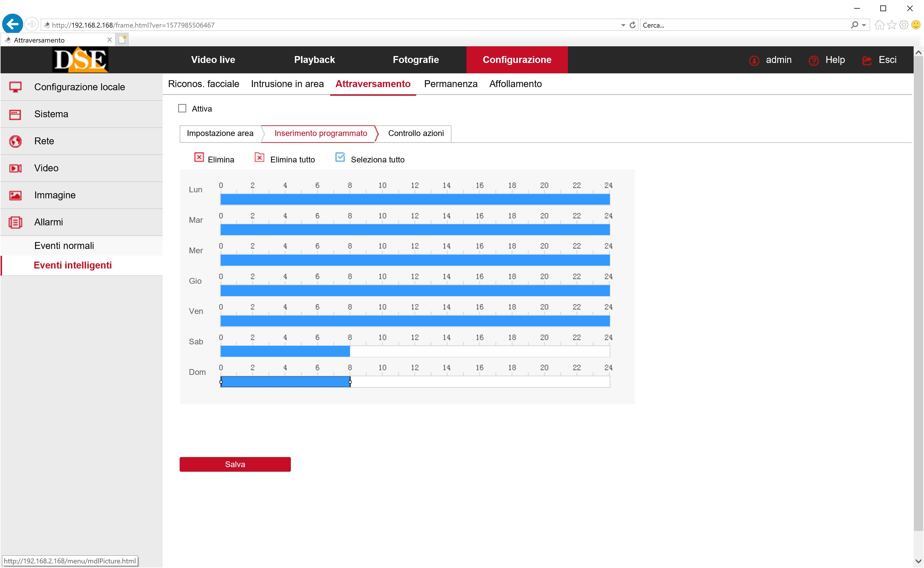Enable the Attiva checkbox

click(x=182, y=109)
